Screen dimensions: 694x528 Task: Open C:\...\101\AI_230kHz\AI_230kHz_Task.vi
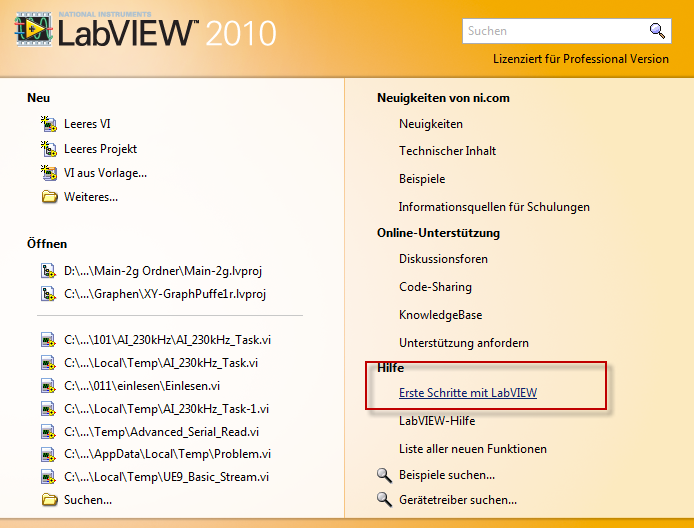167,340
